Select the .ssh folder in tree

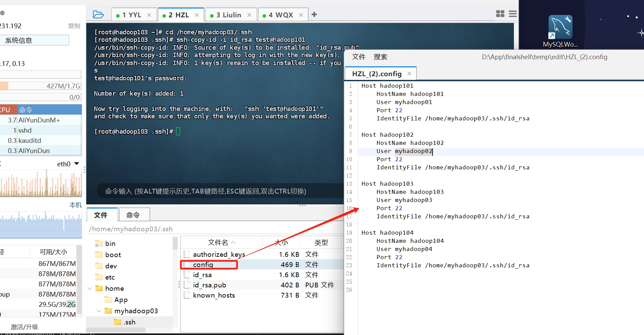pyautogui.click(x=129, y=322)
